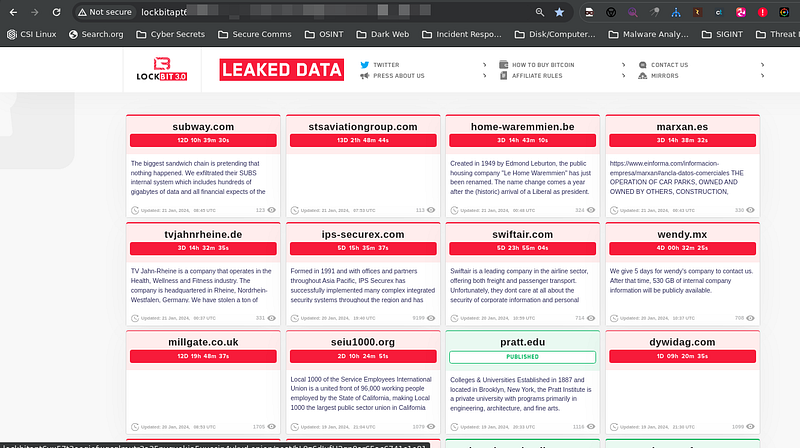Click the red exclamation extension icon
The height and width of the screenshot is (448, 800).
tap(762, 12)
